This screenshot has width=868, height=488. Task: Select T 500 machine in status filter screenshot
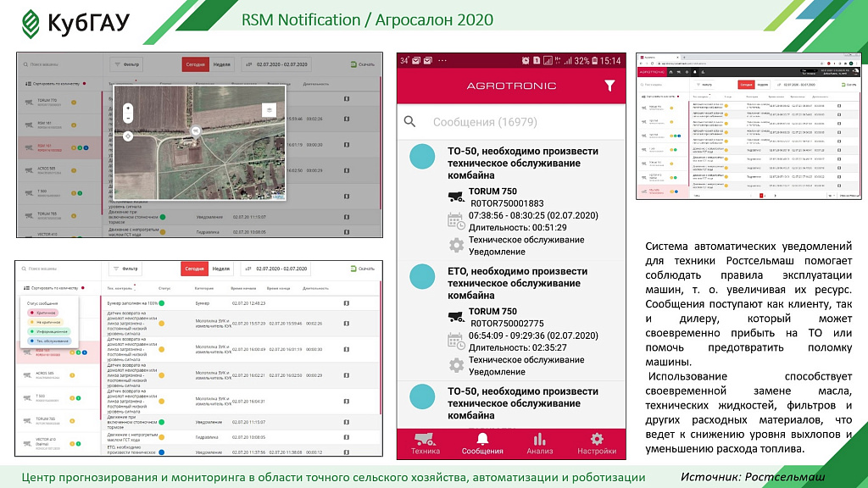[x=58, y=398]
